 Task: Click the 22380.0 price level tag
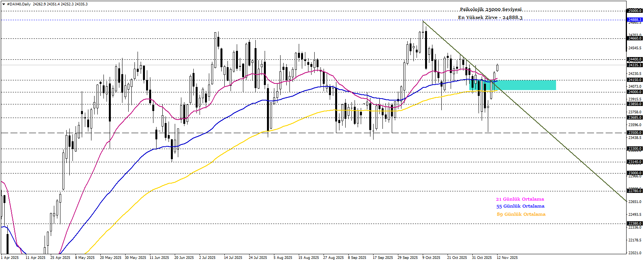(x=635, y=224)
